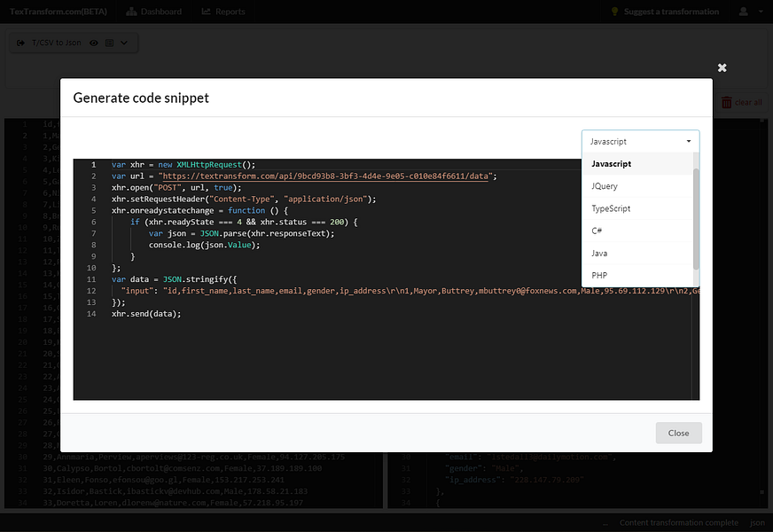Click the Suggest a transformation link
Image resolution: width=773 pixels, height=532 pixels.
click(x=671, y=12)
